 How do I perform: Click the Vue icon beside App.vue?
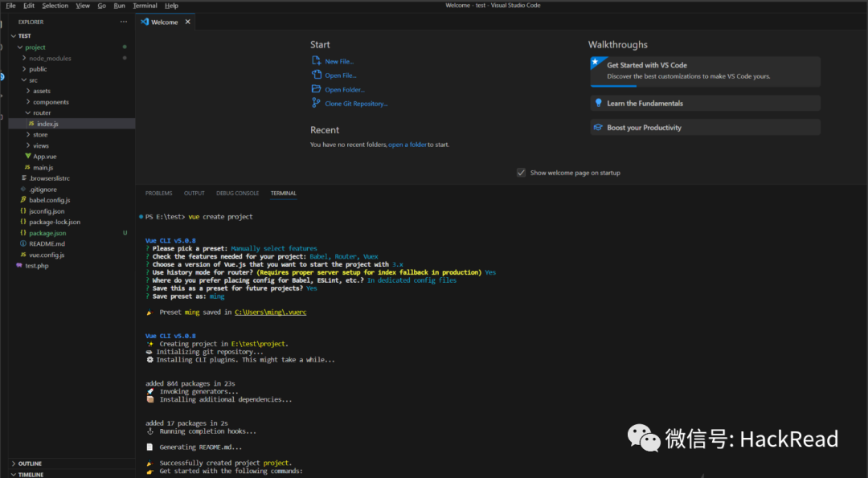click(27, 157)
